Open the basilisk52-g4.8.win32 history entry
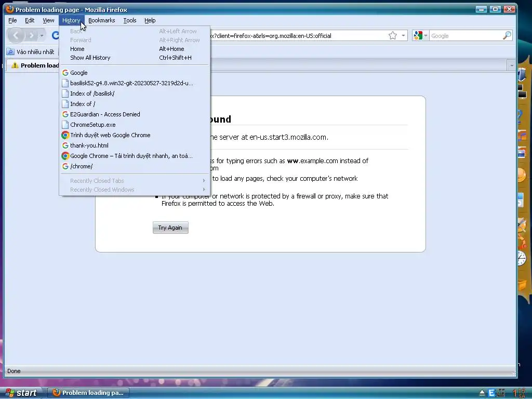The width and height of the screenshot is (532, 399). [x=135, y=83]
